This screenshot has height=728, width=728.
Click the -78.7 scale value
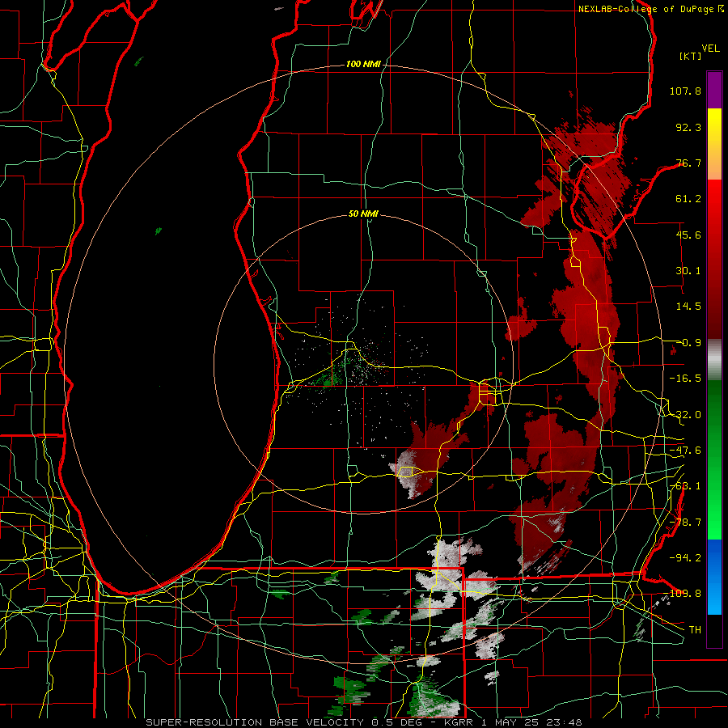coord(685,523)
